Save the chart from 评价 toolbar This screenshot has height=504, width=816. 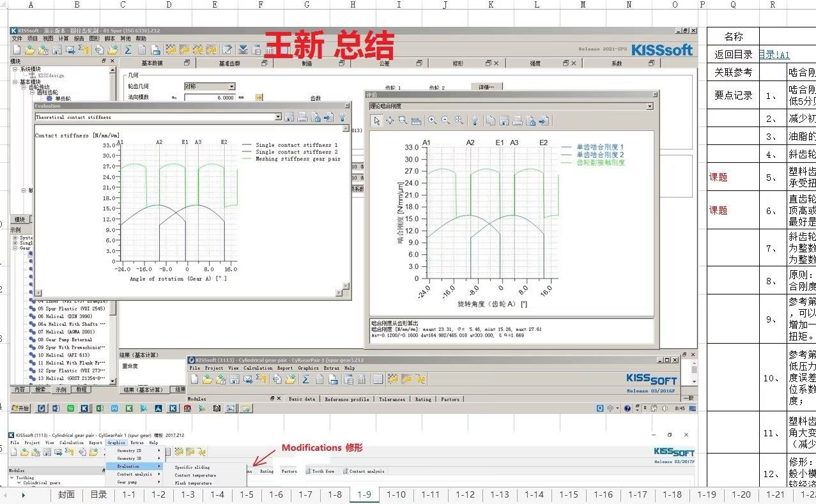(504, 120)
